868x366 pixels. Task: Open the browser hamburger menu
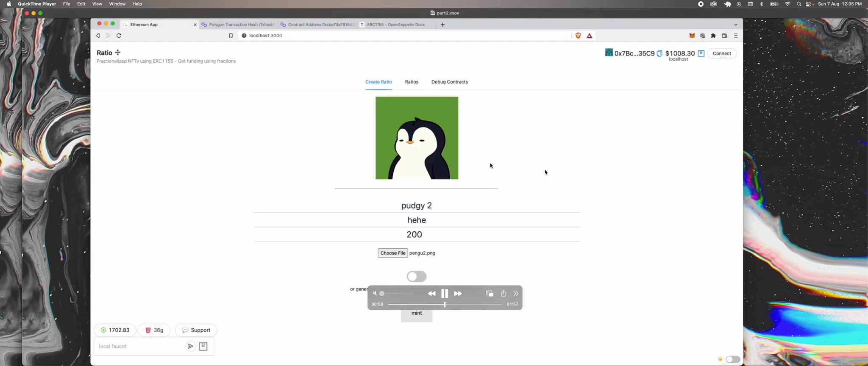(736, 36)
